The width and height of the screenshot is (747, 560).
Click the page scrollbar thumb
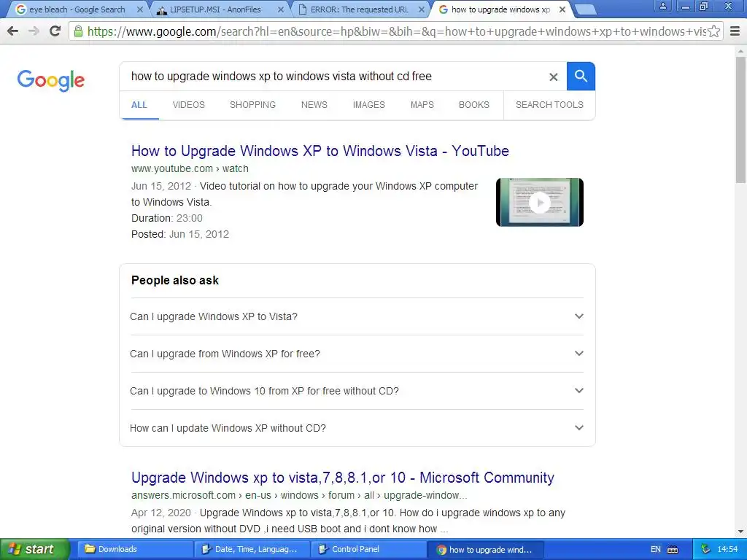click(x=741, y=119)
